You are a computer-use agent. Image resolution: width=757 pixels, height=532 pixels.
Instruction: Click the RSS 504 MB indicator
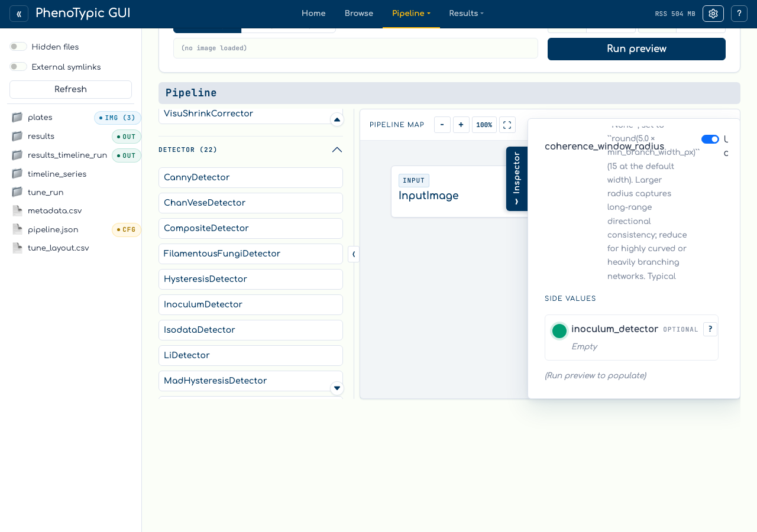coord(675,14)
